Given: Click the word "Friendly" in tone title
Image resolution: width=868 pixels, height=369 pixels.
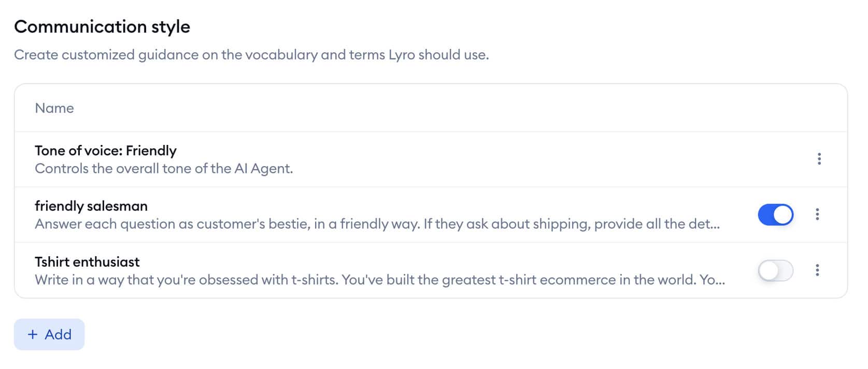Looking at the screenshot, I should [151, 151].
